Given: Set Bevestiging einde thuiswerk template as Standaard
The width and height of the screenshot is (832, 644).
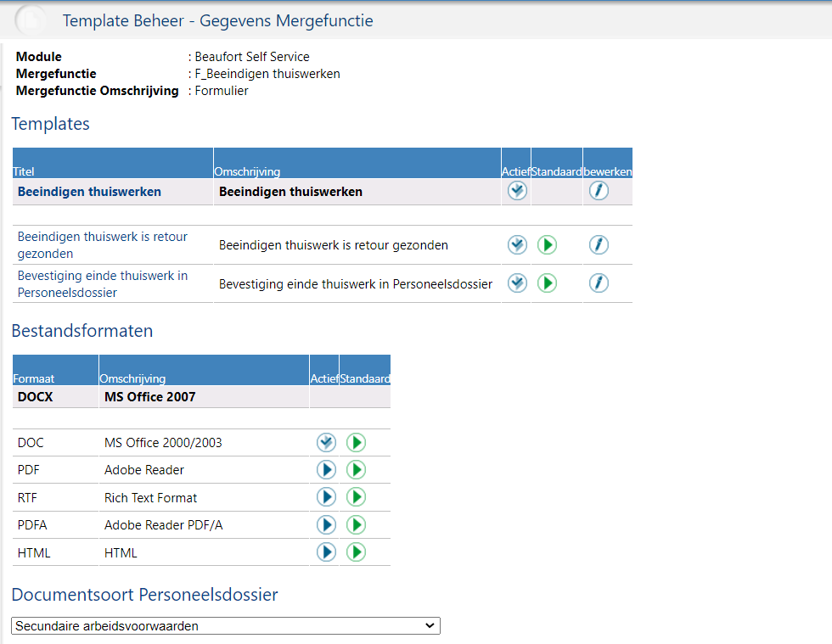Looking at the screenshot, I should coord(547,283).
